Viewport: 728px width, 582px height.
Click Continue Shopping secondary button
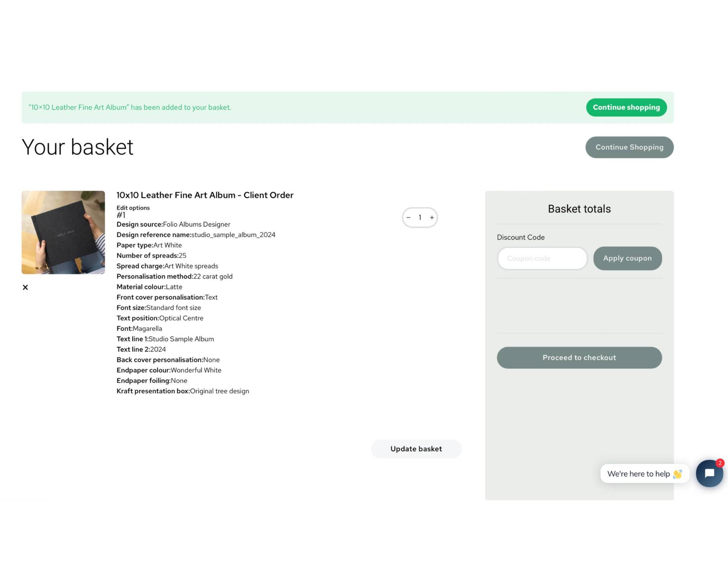click(629, 147)
